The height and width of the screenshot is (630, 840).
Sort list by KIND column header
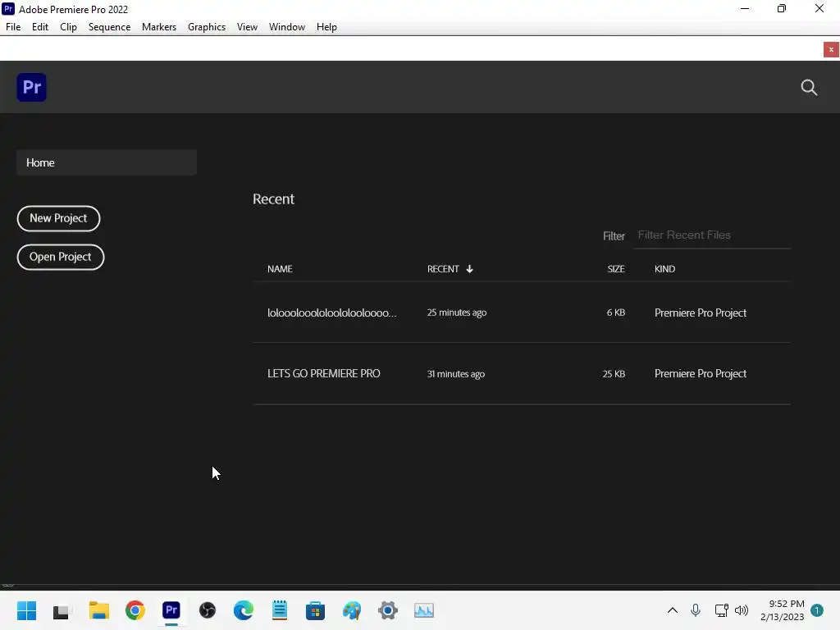coord(664,269)
